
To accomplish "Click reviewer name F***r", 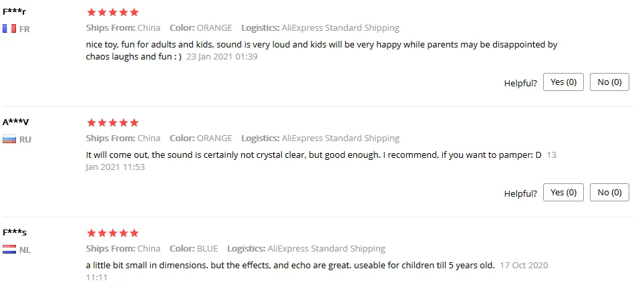I will [x=14, y=11].
